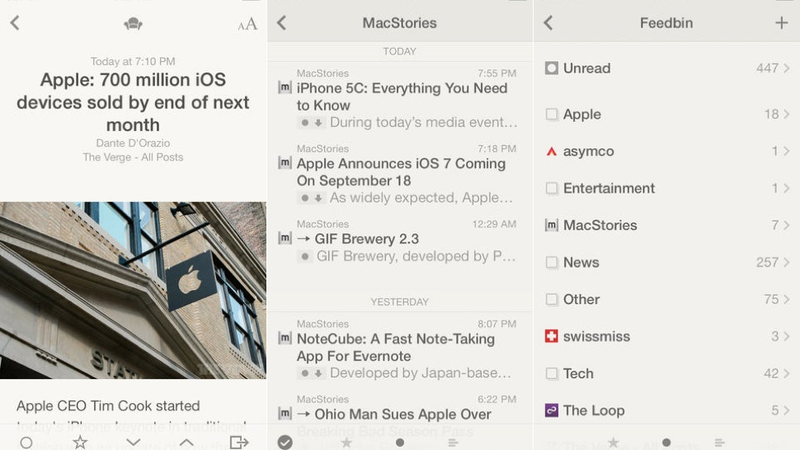This screenshot has height=450, width=800.
Task: Adjust text size with the AA icon
Action: click(247, 24)
